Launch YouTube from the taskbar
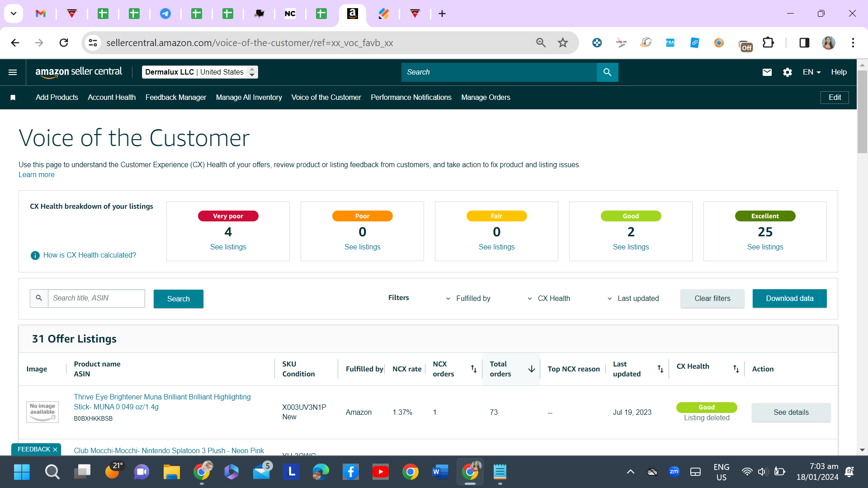 [381, 472]
